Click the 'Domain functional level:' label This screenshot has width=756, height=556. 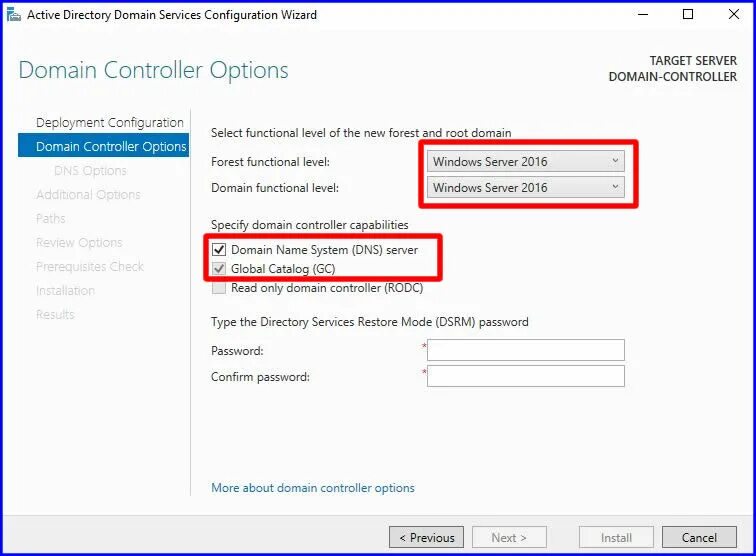(275, 188)
